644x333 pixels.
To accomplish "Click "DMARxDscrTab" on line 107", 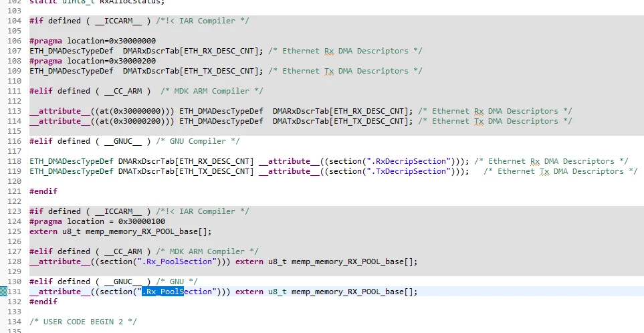I will (x=150, y=51).
